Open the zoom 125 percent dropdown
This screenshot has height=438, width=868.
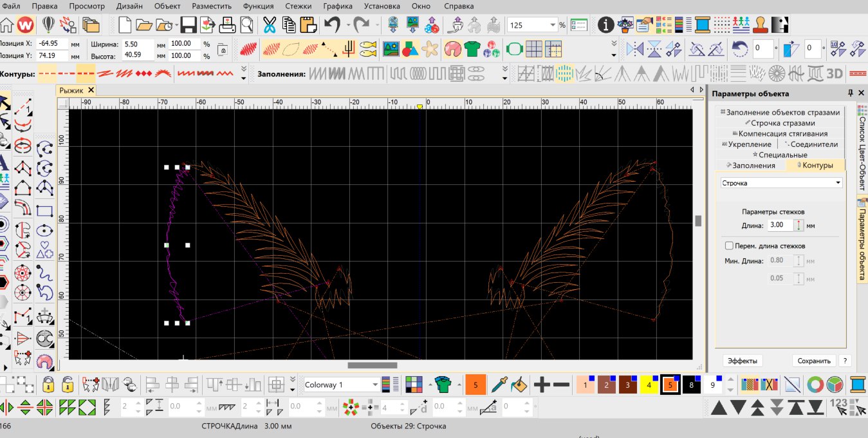[x=532, y=25]
